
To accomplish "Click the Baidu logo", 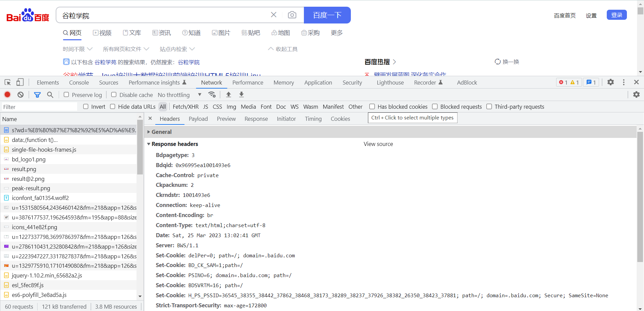I will point(28,15).
